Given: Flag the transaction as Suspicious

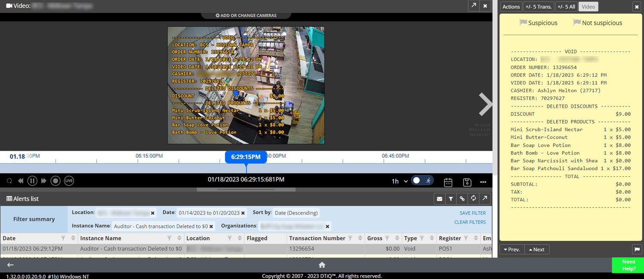Looking at the screenshot, I should [539, 22].
